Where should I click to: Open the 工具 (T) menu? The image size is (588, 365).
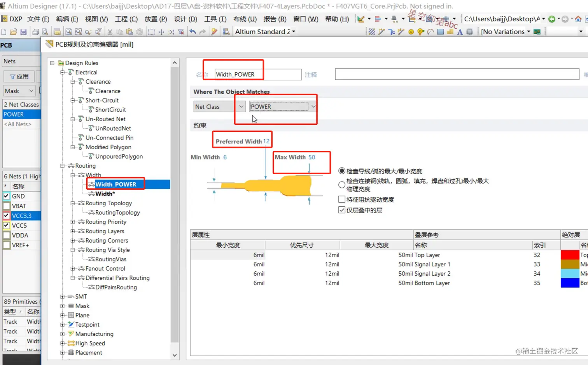point(215,19)
